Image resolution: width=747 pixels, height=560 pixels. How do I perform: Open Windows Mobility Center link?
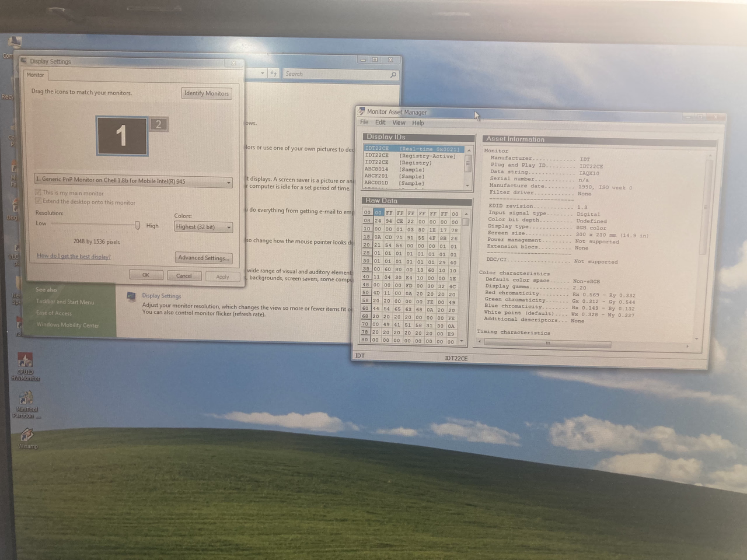coord(68,325)
